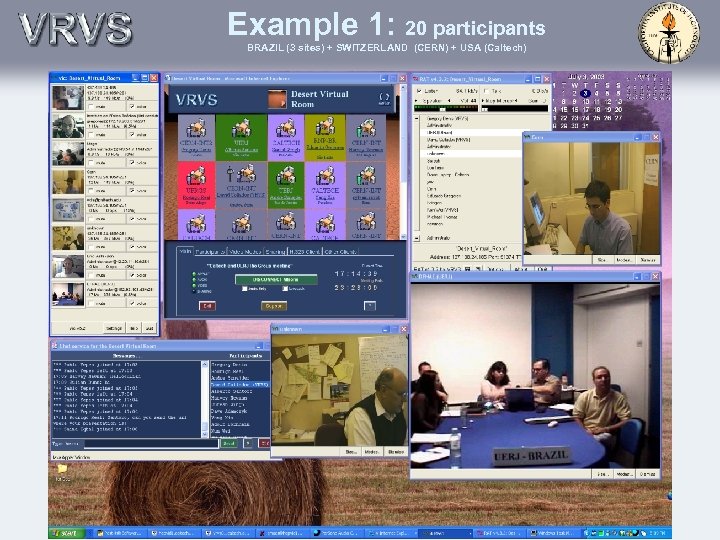720x540 pixels.
Task: Collapse the top participant tree in RAT
Action: click(417, 118)
